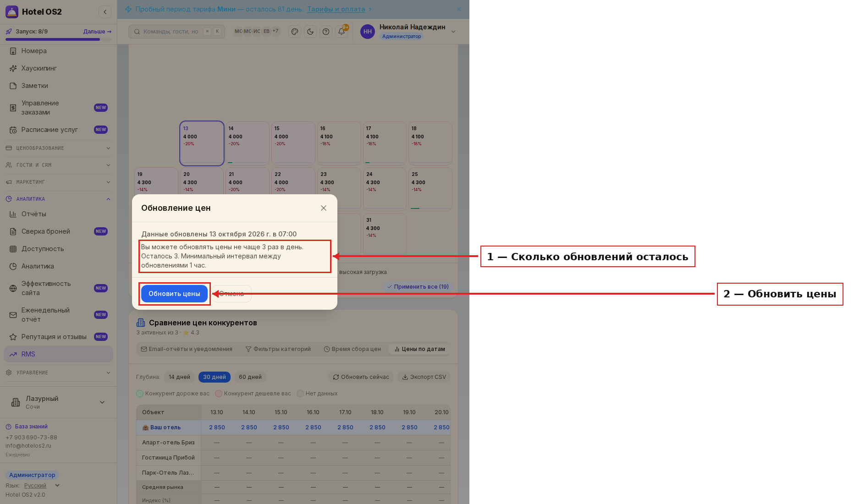Select the 60 дней depth option

pyautogui.click(x=250, y=377)
